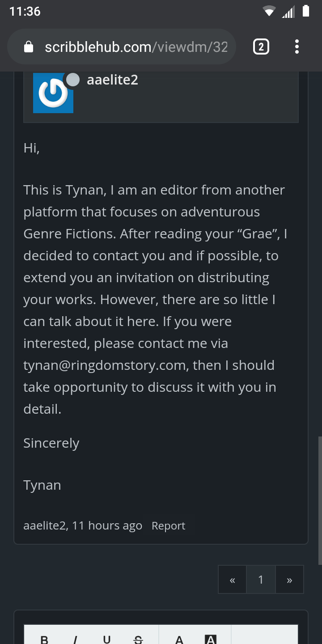
Task: Click the aaelite2 author link in footer
Action: (44, 526)
